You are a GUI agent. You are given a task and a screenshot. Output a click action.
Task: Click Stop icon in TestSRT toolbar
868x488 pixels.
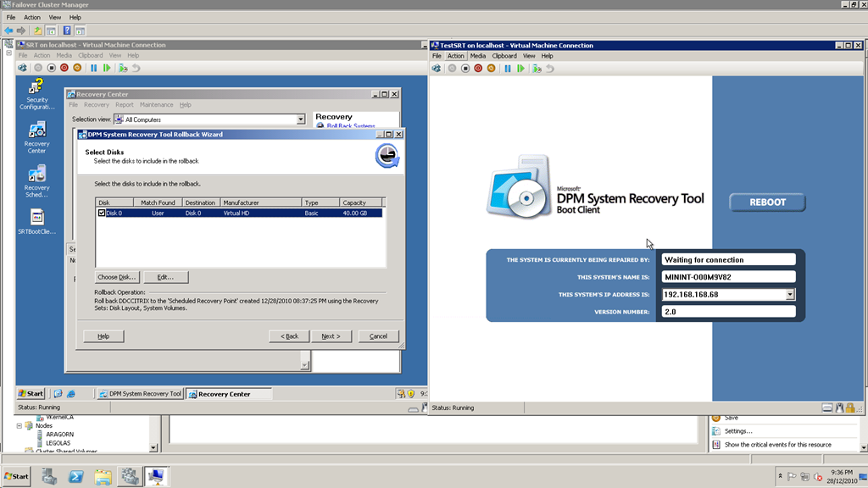[x=465, y=69]
